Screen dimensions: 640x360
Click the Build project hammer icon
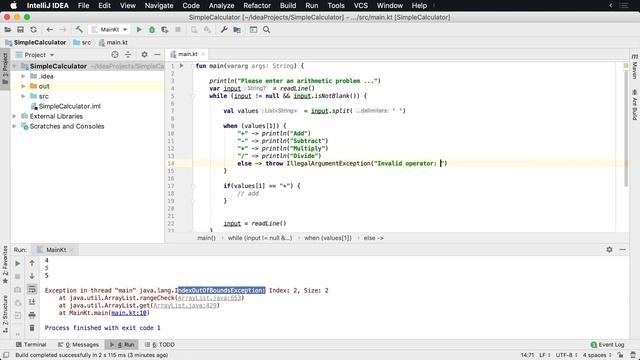pyautogui.click(x=79, y=29)
